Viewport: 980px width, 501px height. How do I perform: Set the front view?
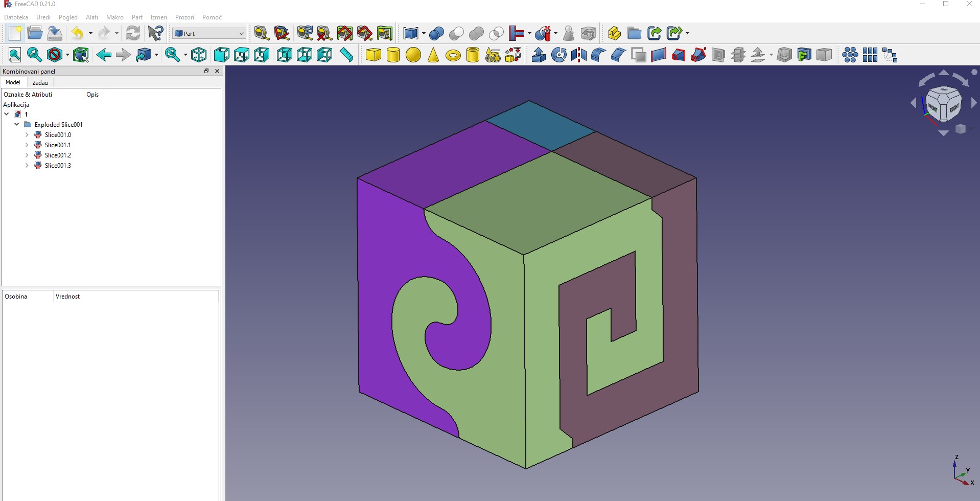point(221,55)
